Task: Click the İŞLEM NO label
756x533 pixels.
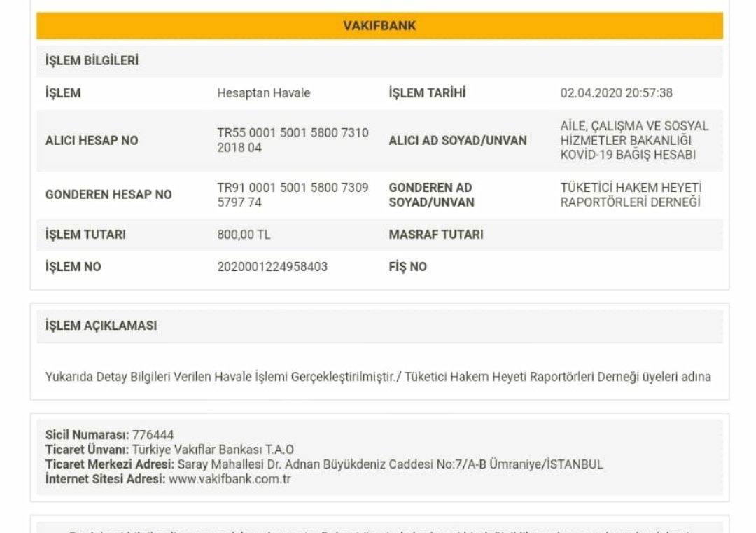Action: [x=73, y=268]
